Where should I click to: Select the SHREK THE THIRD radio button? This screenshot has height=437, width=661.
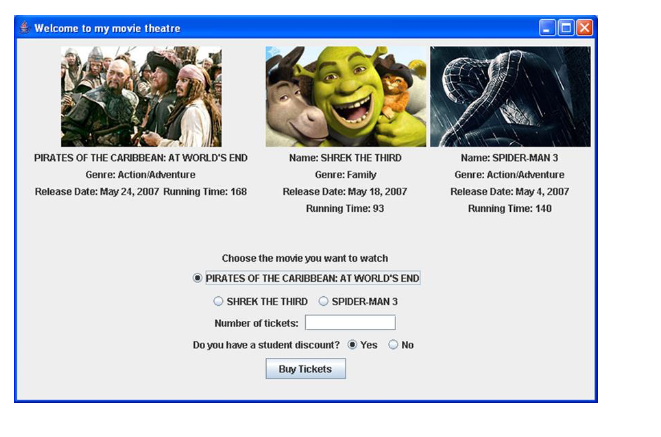218,301
